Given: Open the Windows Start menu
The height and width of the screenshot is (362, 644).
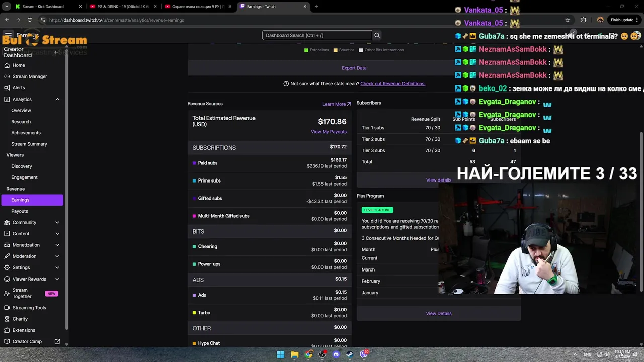Looking at the screenshot, I should point(280,354).
